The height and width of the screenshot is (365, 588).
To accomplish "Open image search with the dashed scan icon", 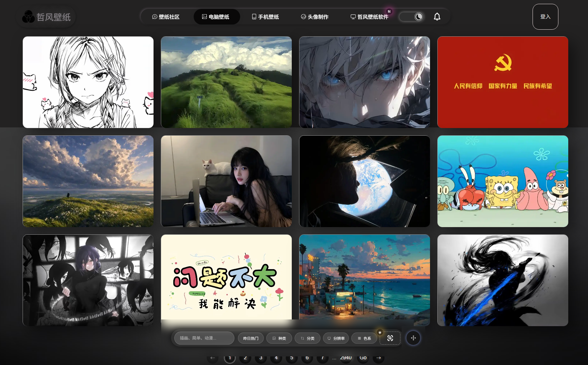I will click(390, 338).
